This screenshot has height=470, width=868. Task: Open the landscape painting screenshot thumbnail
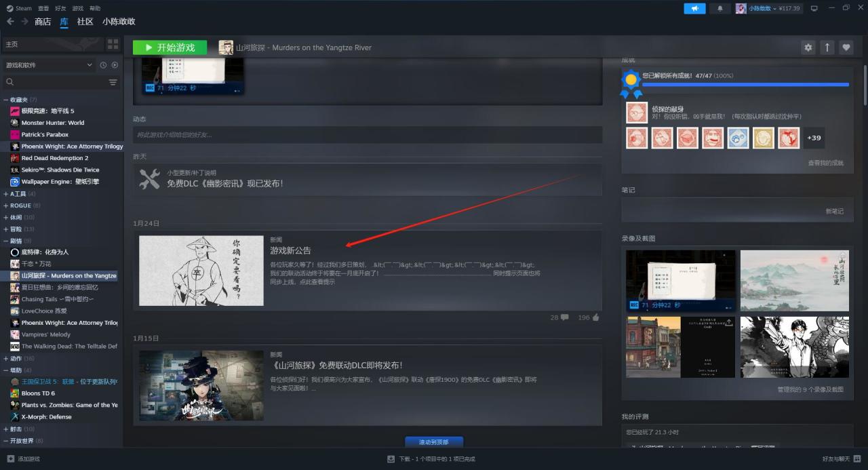(794, 281)
